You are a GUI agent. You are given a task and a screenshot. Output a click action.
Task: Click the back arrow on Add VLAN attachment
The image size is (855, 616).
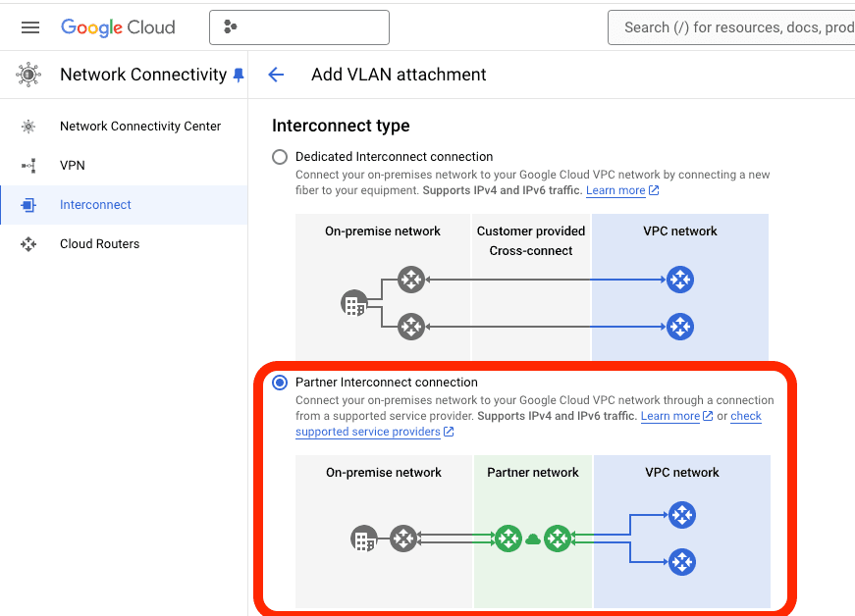pos(276,74)
